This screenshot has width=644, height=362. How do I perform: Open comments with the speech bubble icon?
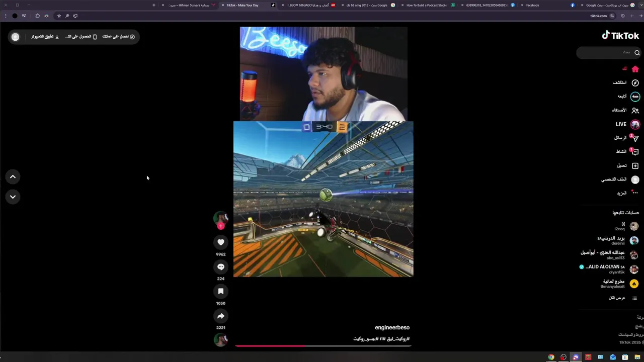click(x=220, y=267)
